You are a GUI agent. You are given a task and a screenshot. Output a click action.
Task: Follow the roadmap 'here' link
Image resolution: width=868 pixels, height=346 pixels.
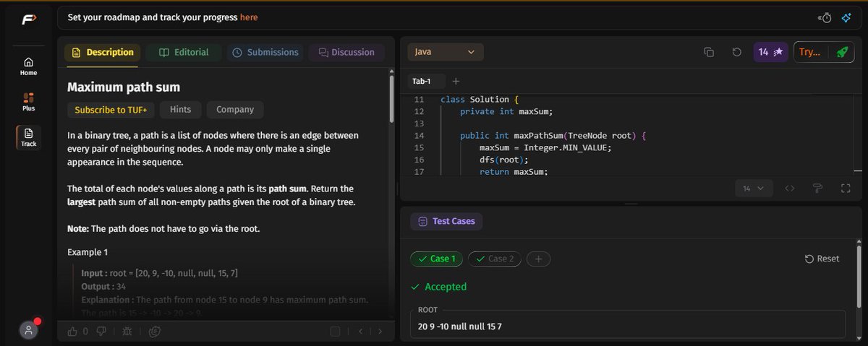pyautogui.click(x=249, y=17)
